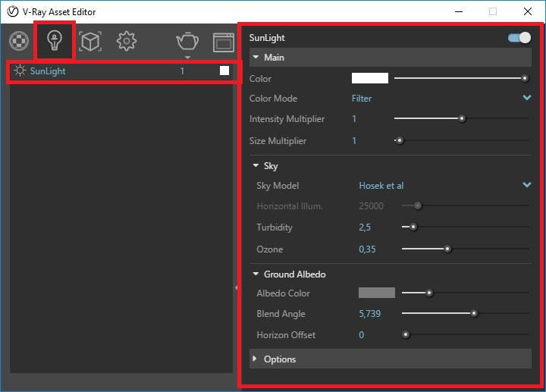Adjust the Albedo Color slider
This screenshot has width=546, height=392.
point(465,293)
